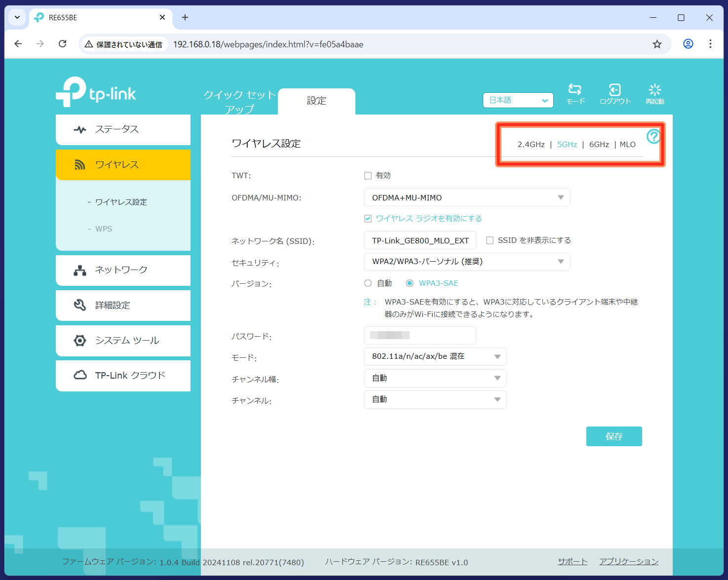The image size is (728, 580).
Task: Switch to the 2.4GHz band tab
Action: point(531,145)
